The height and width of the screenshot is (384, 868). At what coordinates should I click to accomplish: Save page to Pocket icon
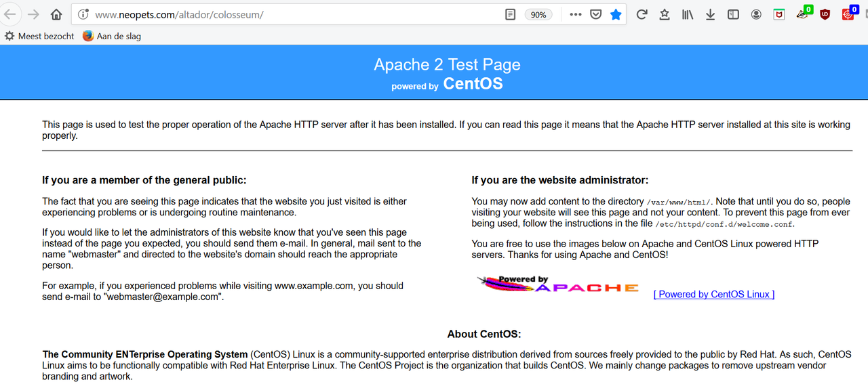coord(595,14)
